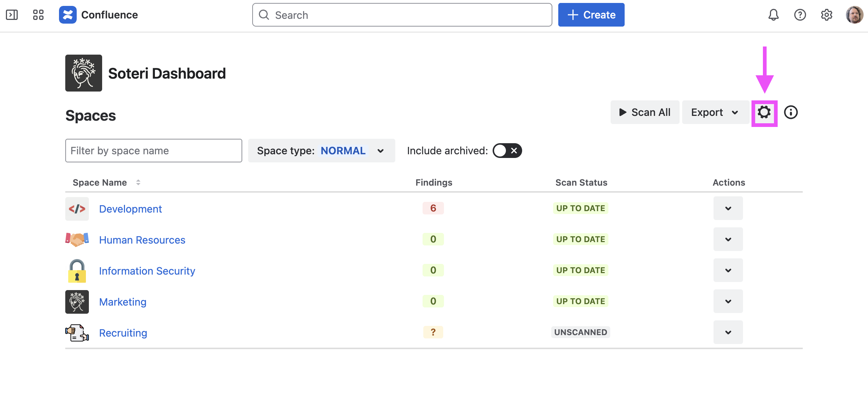
Task: Expand the Export dropdown
Action: point(715,112)
